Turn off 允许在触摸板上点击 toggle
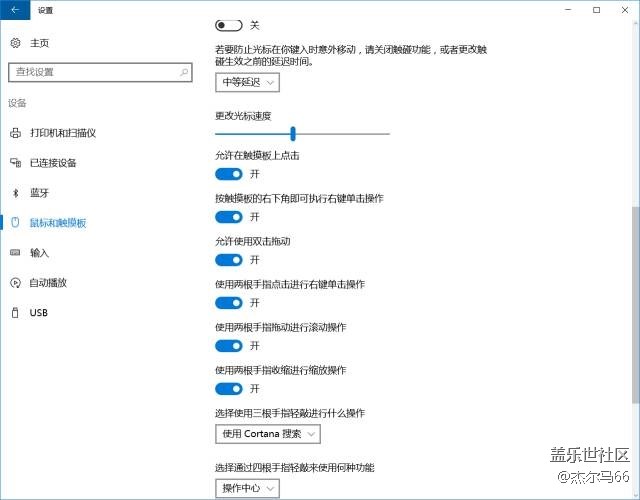The height and width of the screenshot is (500, 640). (229, 174)
